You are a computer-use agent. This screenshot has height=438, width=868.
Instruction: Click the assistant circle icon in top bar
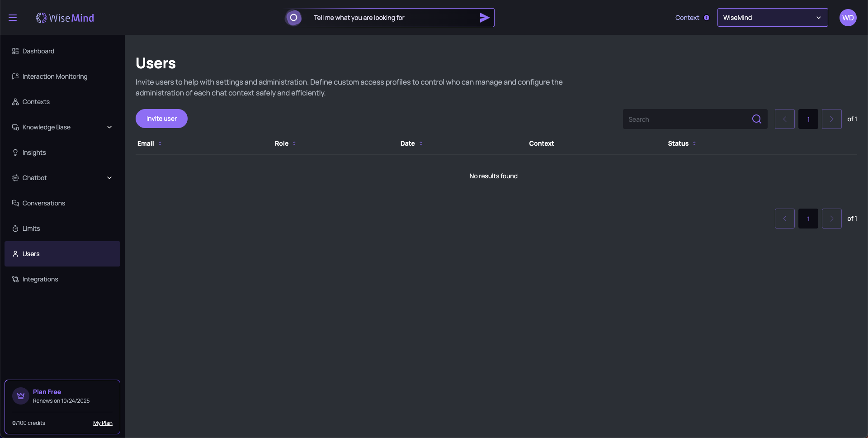293,18
